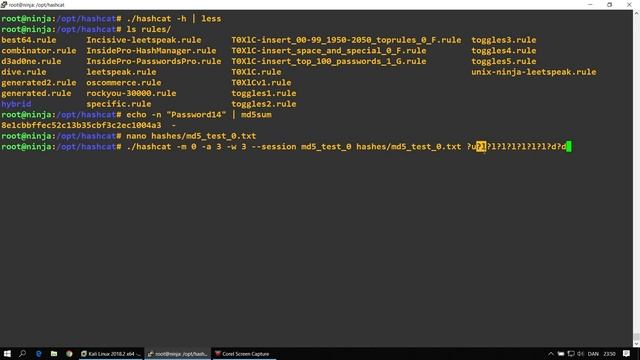This screenshot has height=360, width=640.
Task: Click the unix-ninja-leetspeak.rule filename
Action: (534, 72)
